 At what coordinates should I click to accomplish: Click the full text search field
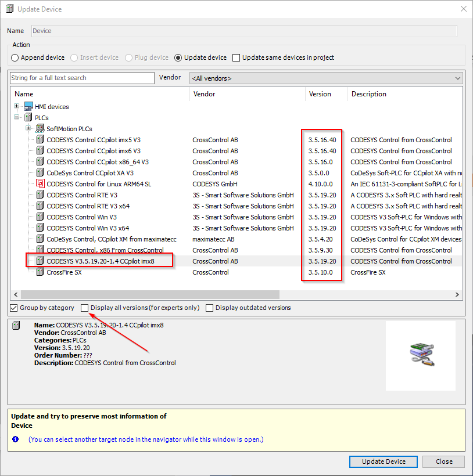pos(81,78)
